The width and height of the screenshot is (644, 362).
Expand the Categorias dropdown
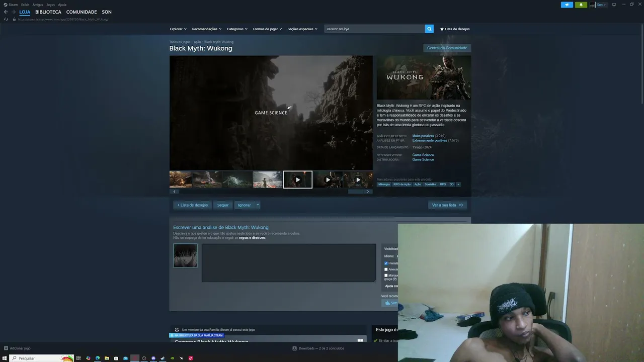click(237, 29)
